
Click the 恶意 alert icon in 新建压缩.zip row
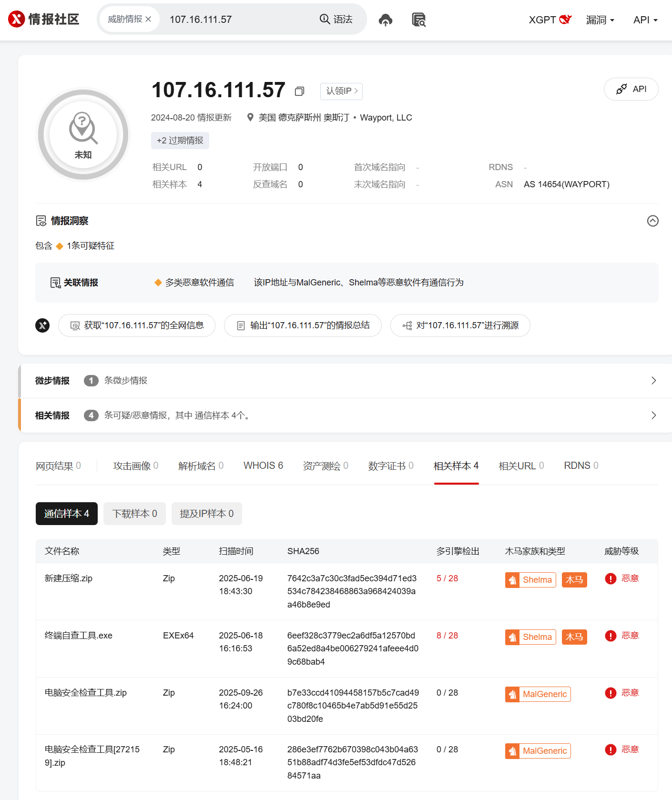[611, 578]
